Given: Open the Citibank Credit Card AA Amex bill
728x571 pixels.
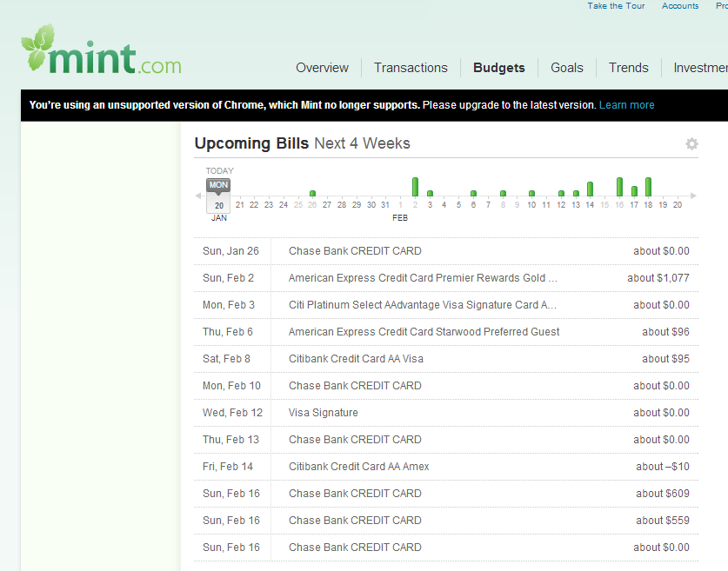Looking at the screenshot, I should [x=445, y=466].
